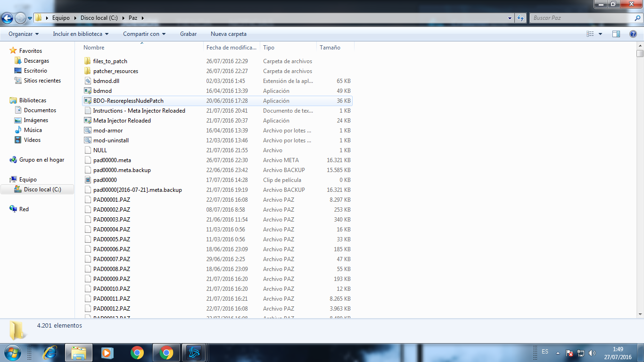Open Google Chrome from the taskbar
This screenshot has height=362, width=644.
click(x=137, y=353)
